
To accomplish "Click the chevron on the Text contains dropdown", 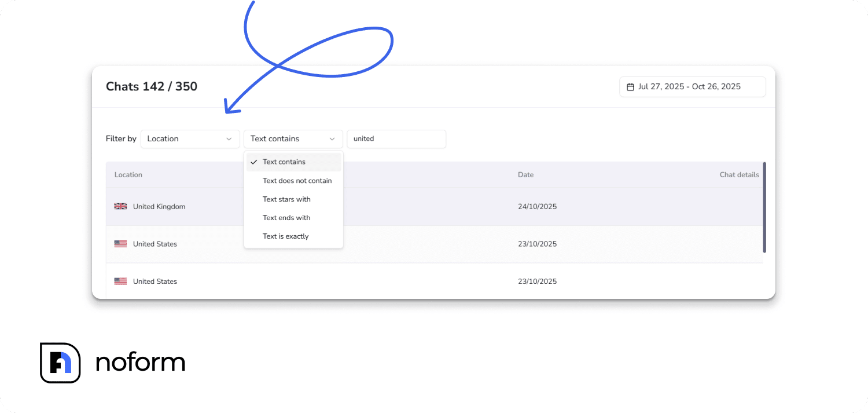I will tap(332, 138).
